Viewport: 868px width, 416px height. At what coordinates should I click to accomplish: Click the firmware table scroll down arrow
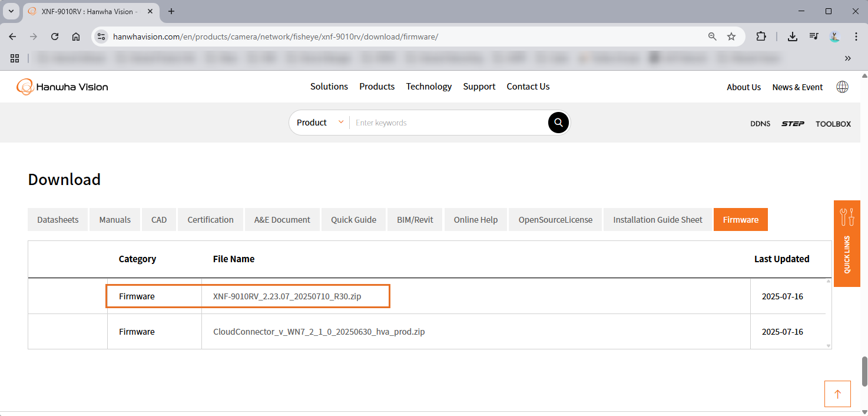[x=829, y=346]
